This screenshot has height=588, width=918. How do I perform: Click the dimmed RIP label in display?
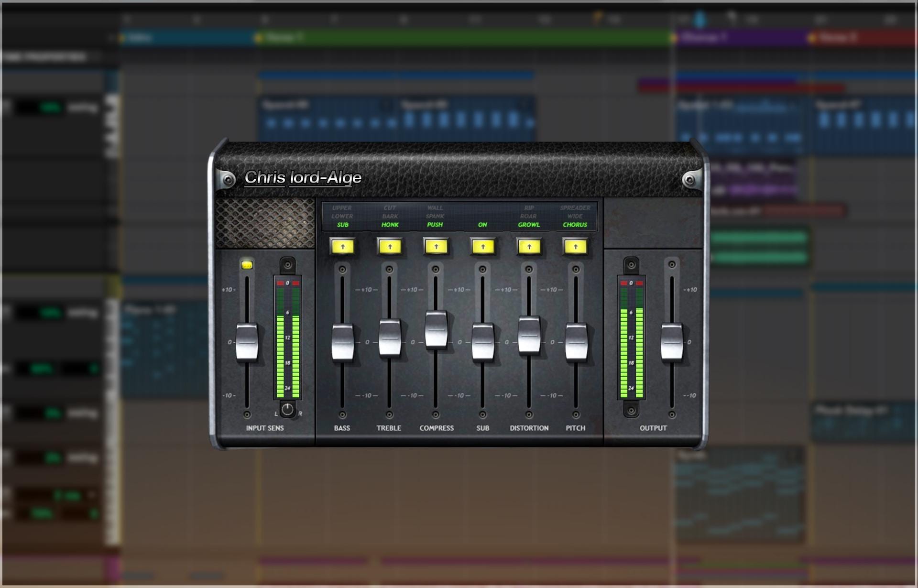(x=529, y=208)
